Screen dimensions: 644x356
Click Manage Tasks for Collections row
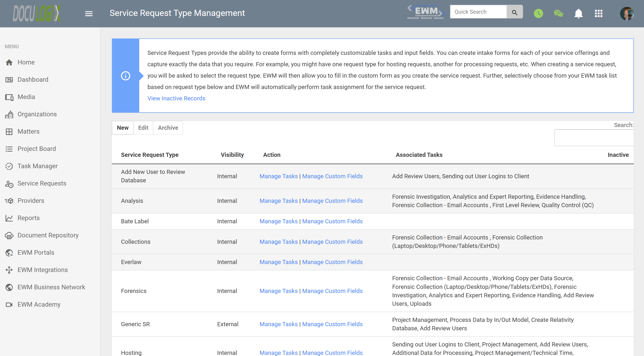click(278, 242)
